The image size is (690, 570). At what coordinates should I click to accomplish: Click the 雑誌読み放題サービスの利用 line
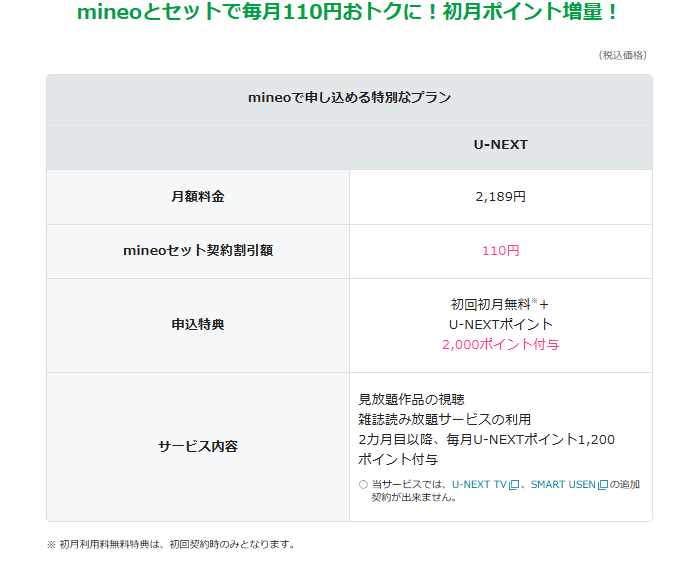(444, 419)
